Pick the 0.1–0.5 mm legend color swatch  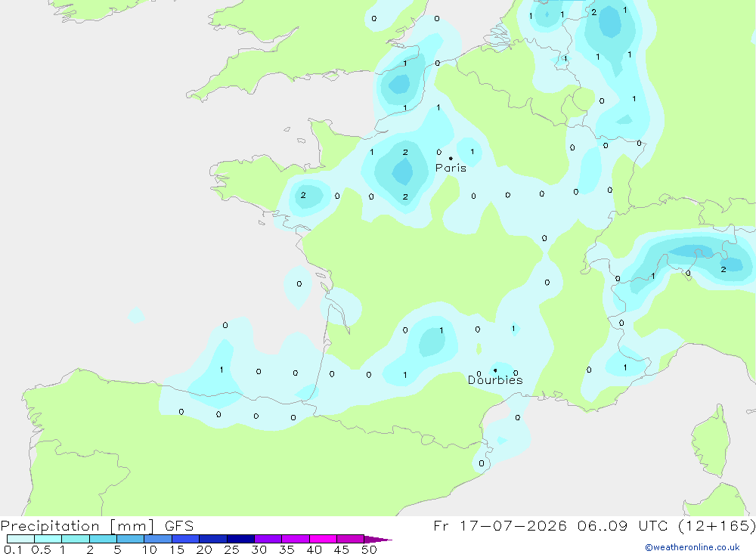20,539
